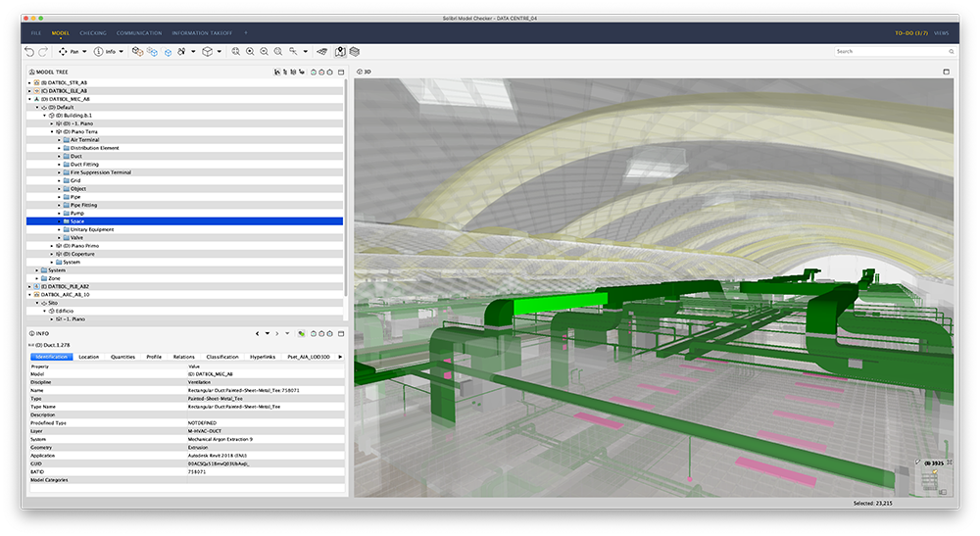Image resolution: width=980 pixels, height=536 pixels.
Task: Expand the DATBOL_STR_AB model node
Action: click(29, 82)
